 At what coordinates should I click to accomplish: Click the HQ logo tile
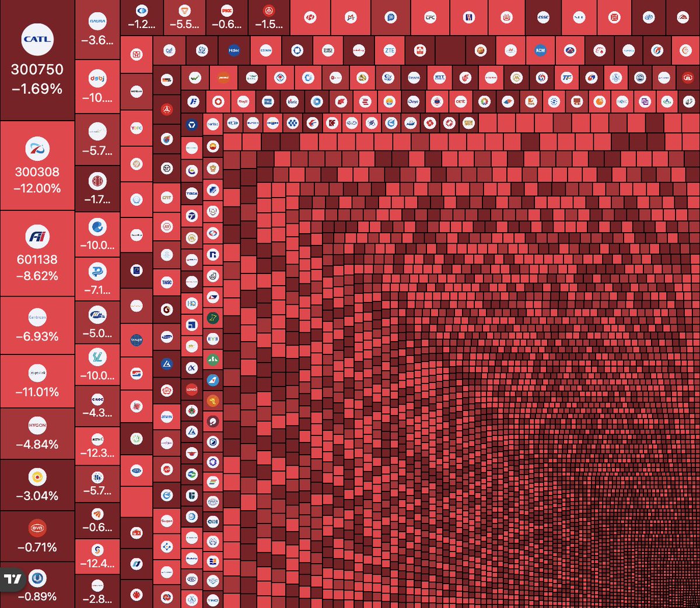tap(192, 303)
